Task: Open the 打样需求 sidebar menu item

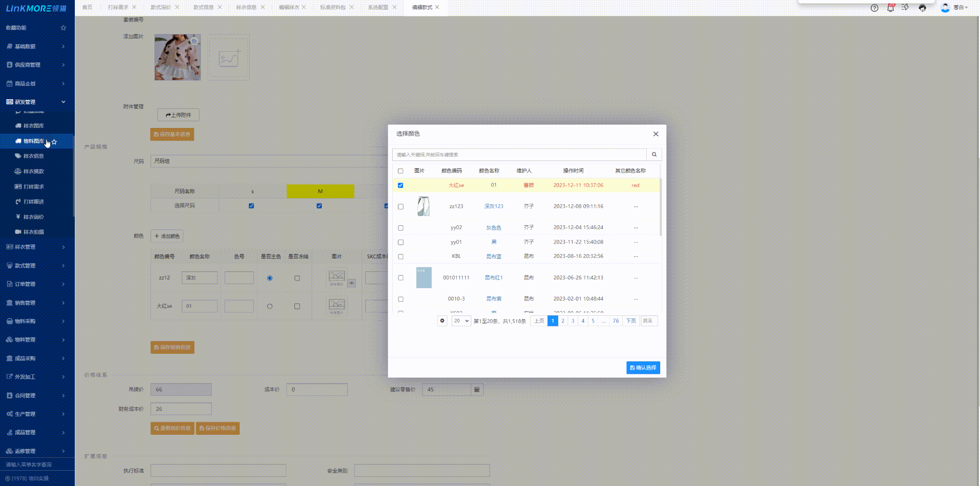Action: tap(34, 186)
